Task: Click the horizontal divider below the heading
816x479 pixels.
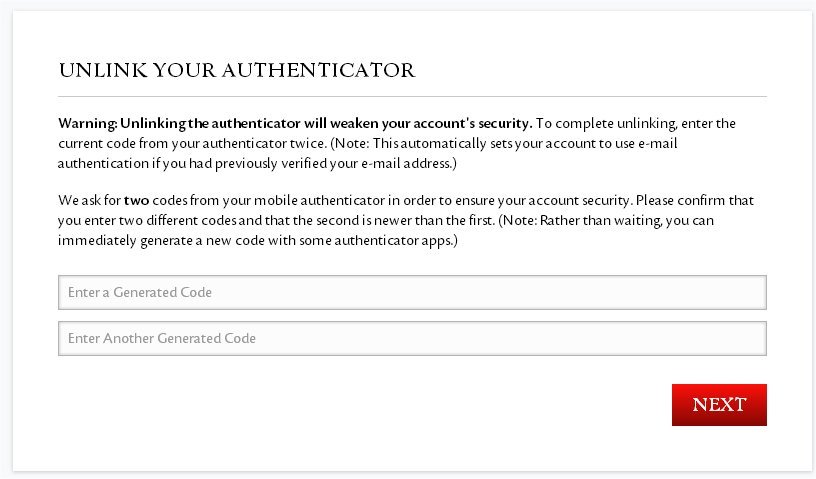Action: (x=412, y=96)
